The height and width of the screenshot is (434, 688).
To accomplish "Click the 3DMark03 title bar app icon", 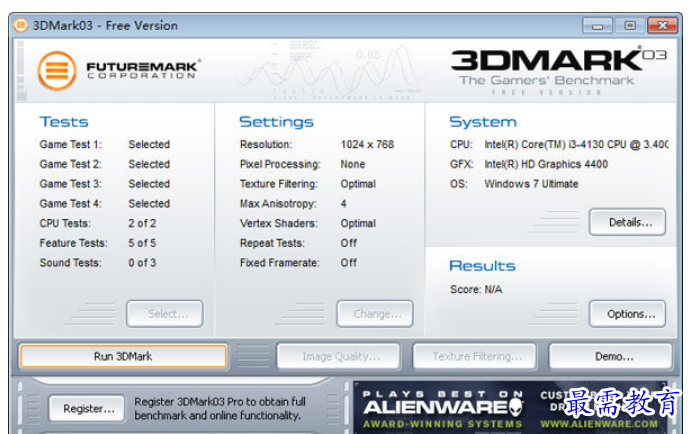I will tap(21, 25).
